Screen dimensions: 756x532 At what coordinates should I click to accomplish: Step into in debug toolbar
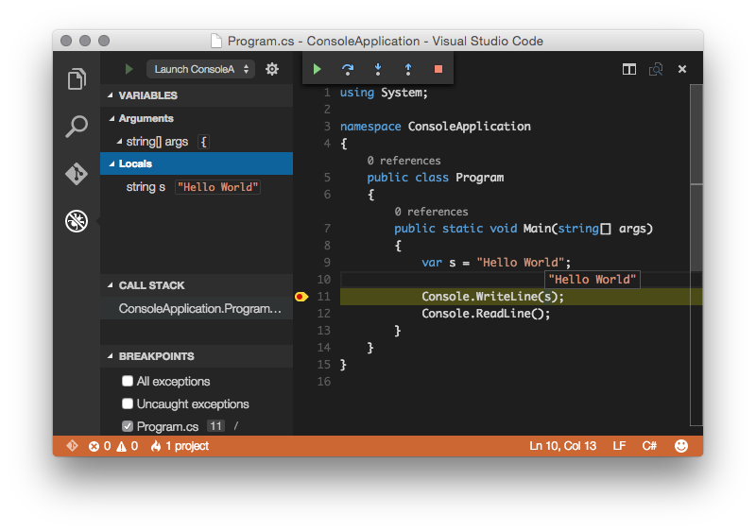click(378, 69)
